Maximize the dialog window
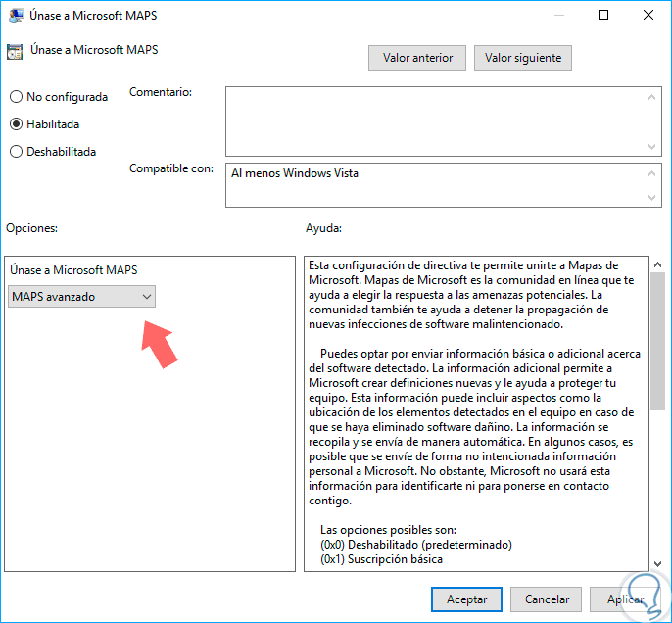Screen dimensions: 672x623 (x=603, y=15)
